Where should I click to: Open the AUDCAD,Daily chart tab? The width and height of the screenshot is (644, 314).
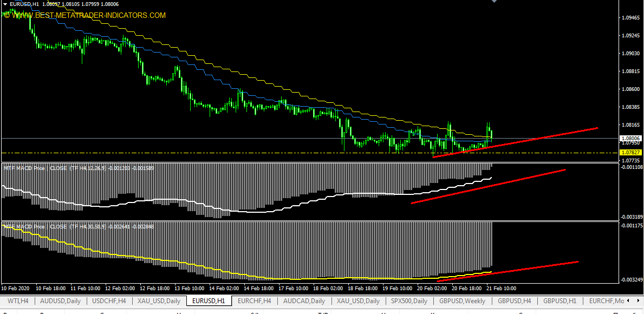click(304, 301)
